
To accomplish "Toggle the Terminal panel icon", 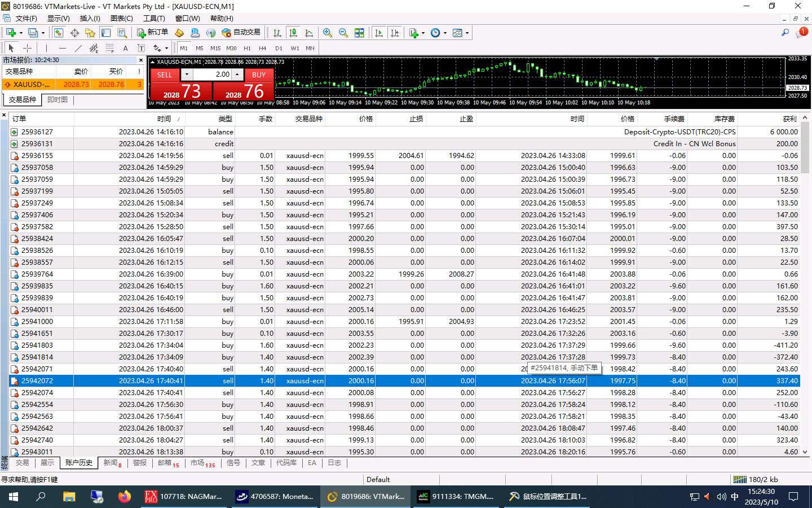I will pyautogui.click(x=106, y=33).
